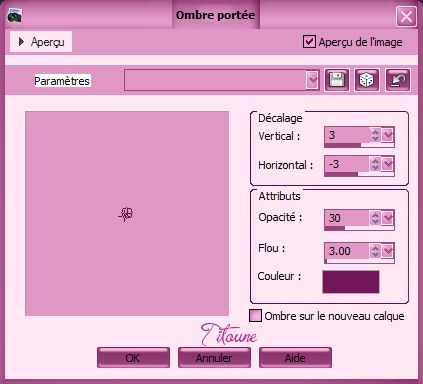Click the Annuler button
The image size is (423, 384).
214,358
